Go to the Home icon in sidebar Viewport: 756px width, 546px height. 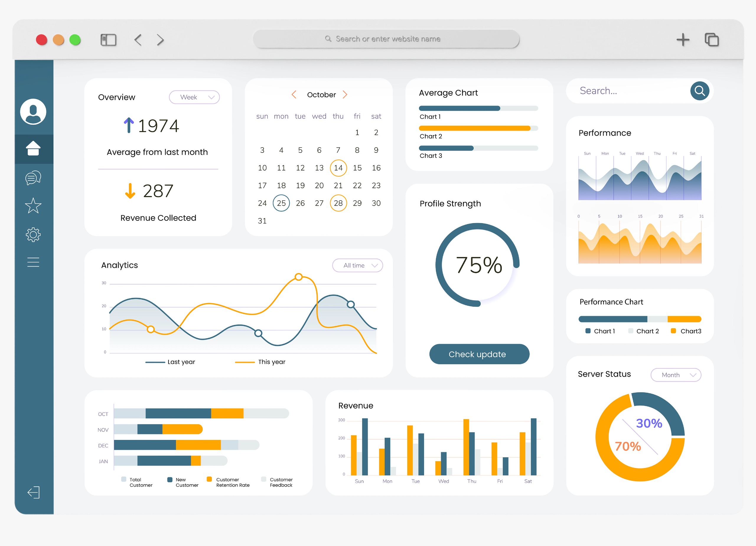pos(33,148)
